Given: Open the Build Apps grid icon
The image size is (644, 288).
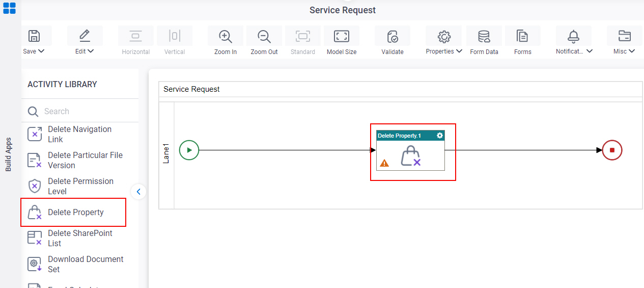Looking at the screenshot, I should coord(10,8).
